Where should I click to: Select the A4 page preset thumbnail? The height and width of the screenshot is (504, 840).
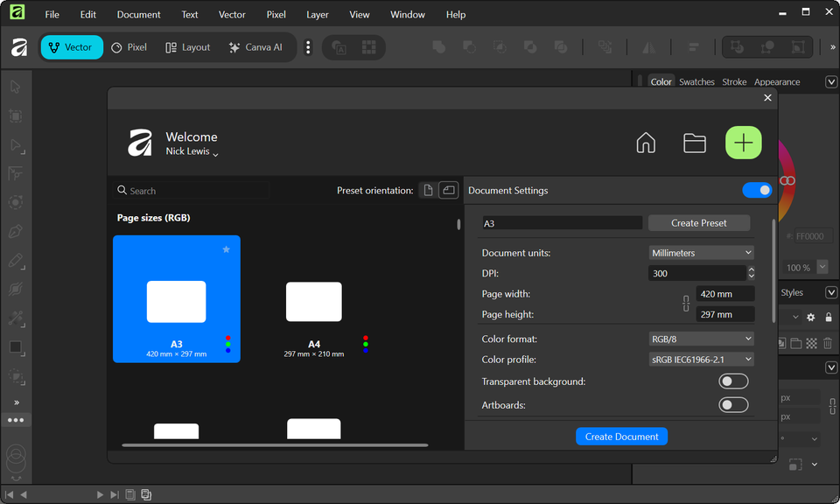coord(314,302)
